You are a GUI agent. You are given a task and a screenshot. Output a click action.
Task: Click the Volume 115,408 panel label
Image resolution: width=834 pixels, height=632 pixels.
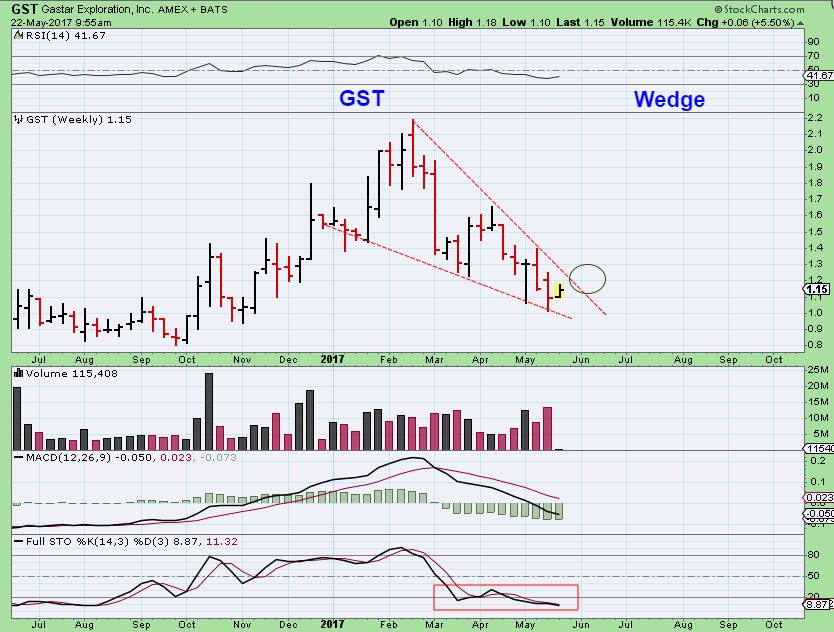click(x=71, y=373)
